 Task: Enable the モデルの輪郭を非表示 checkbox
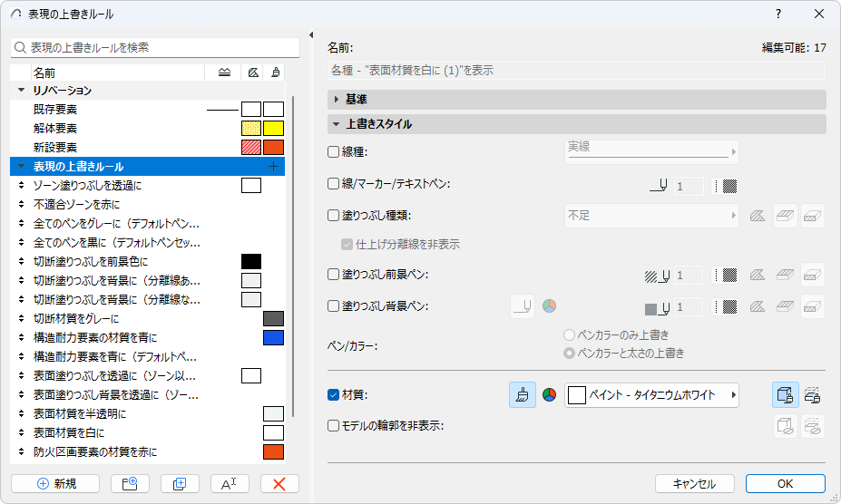[334, 425]
